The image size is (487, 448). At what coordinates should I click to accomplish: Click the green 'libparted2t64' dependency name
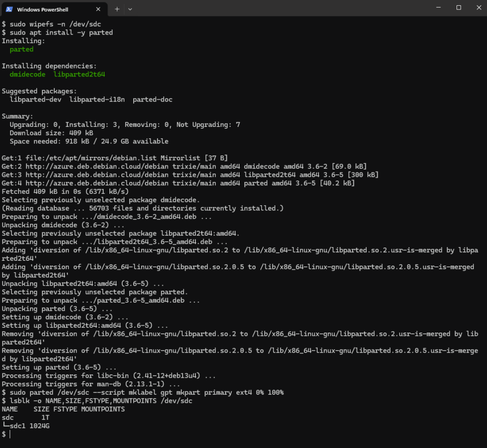(79, 75)
